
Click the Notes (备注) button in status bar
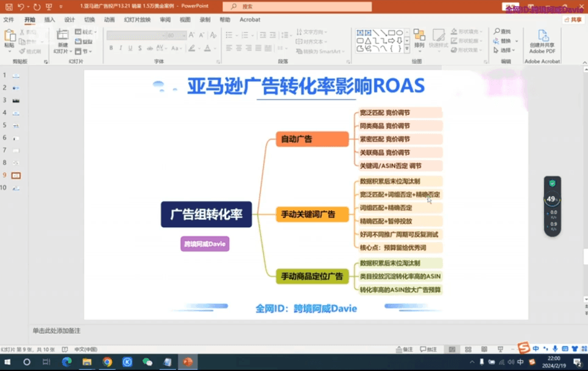click(405, 348)
